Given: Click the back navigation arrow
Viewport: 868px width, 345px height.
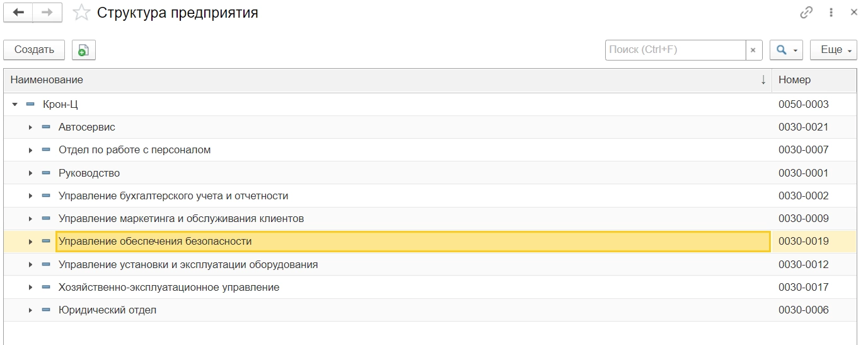Looking at the screenshot, I should tap(18, 13).
